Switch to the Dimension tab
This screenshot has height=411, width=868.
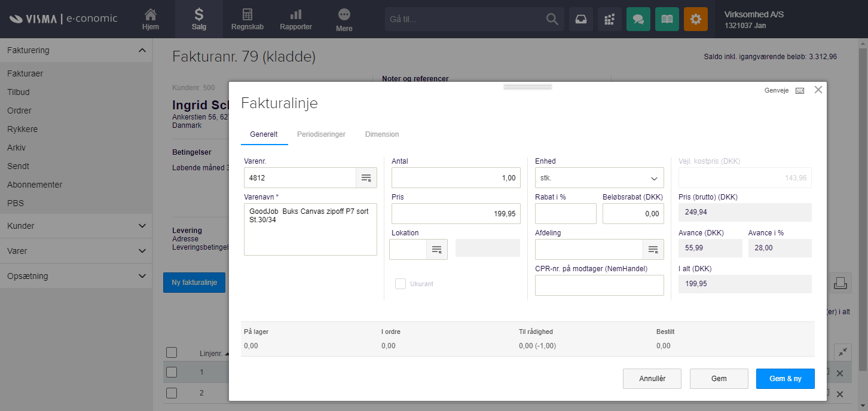coord(381,134)
